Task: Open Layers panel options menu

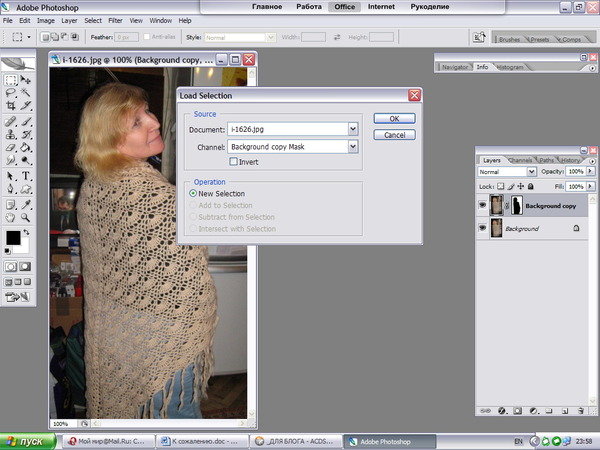Action: point(592,161)
